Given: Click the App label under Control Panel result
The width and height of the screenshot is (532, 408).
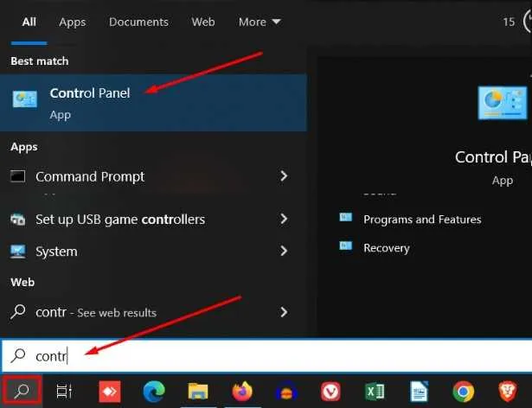Looking at the screenshot, I should click(x=61, y=115).
